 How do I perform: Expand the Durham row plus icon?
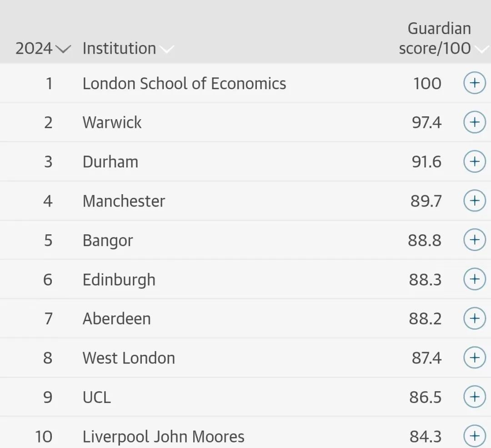point(474,161)
